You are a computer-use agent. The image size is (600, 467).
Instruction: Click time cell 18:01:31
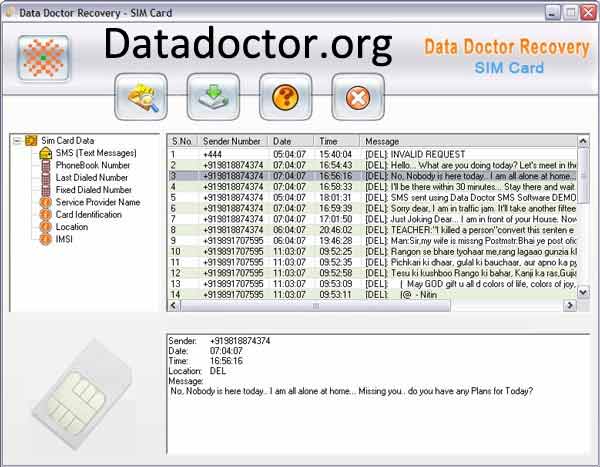coord(336,198)
